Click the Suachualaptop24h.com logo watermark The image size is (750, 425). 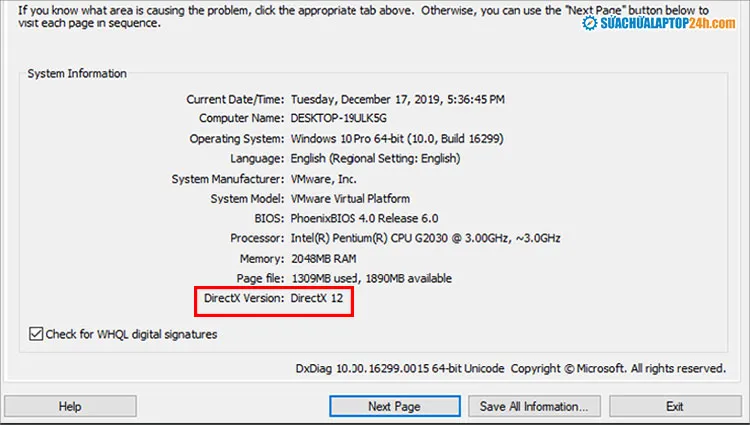[x=662, y=16]
